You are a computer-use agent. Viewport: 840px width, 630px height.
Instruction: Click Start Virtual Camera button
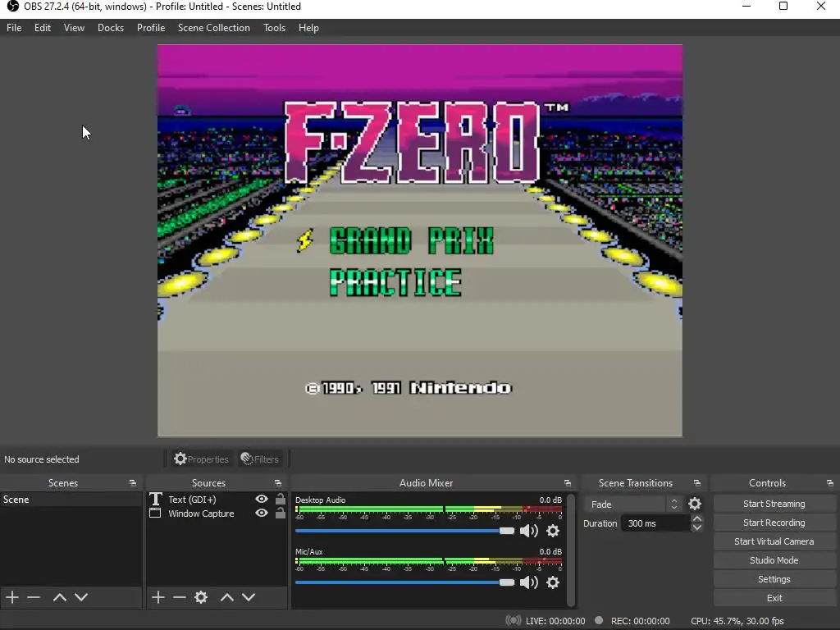coord(774,541)
